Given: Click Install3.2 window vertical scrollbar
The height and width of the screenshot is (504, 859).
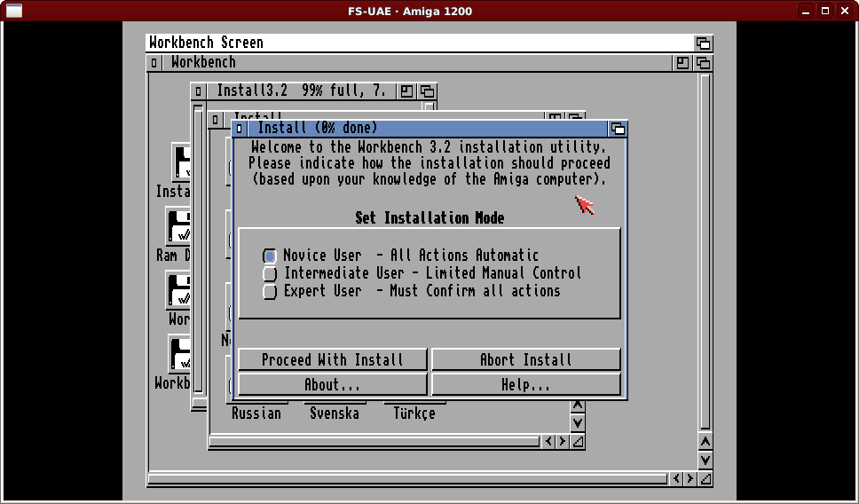Looking at the screenshot, I should 198,248.
